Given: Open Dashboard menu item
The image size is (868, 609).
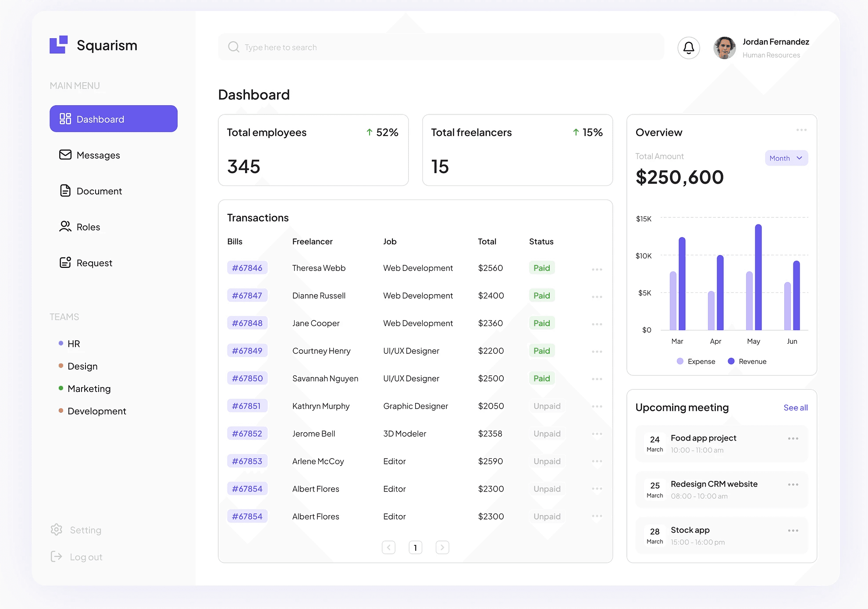Looking at the screenshot, I should point(114,118).
